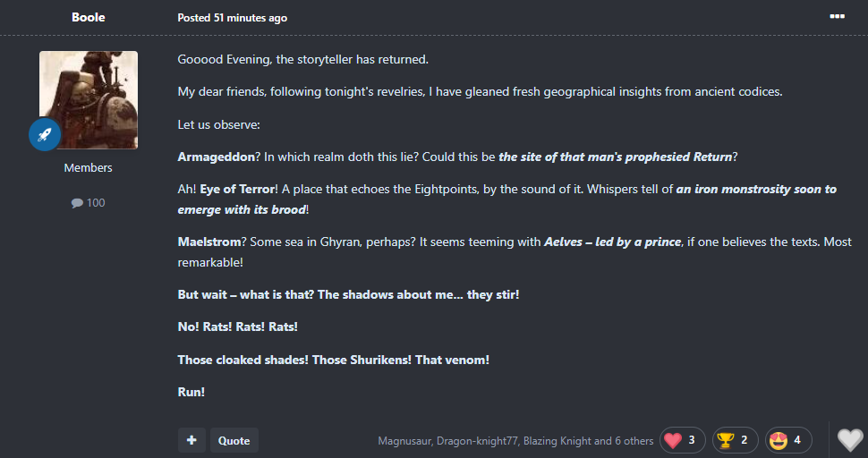Toggle the plus multiquote button
This screenshot has height=458, width=868.
point(191,440)
